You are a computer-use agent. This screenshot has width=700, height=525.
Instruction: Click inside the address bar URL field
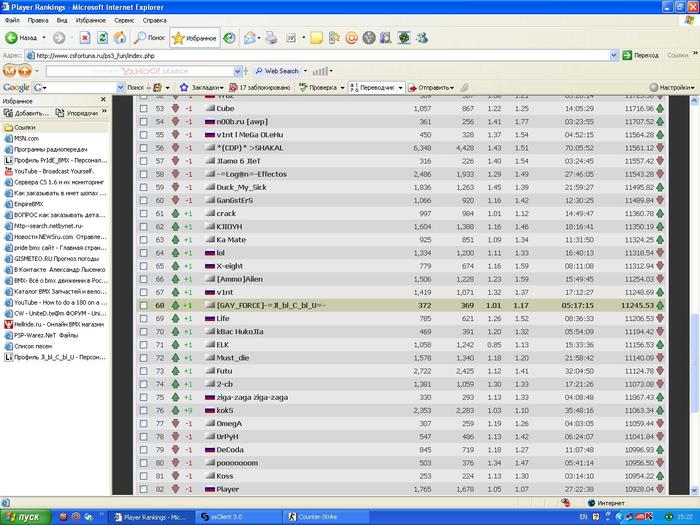(317, 55)
